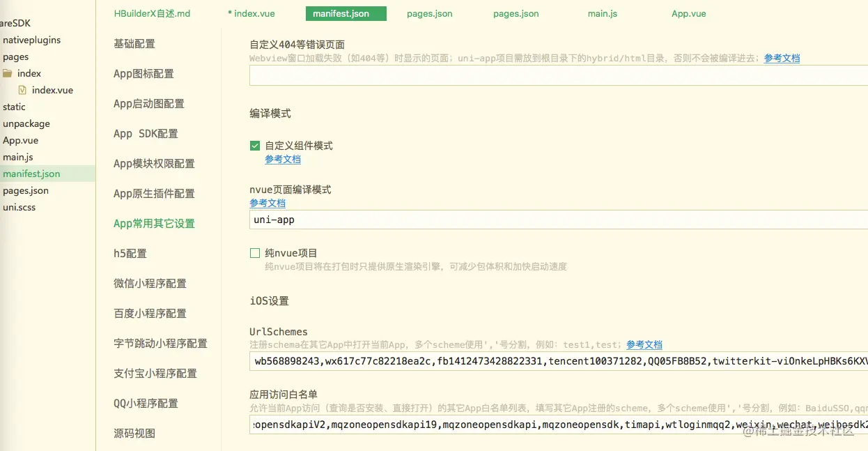This screenshot has height=451, width=868.
Task: Switch to second pages.json tab
Action: (x=516, y=13)
